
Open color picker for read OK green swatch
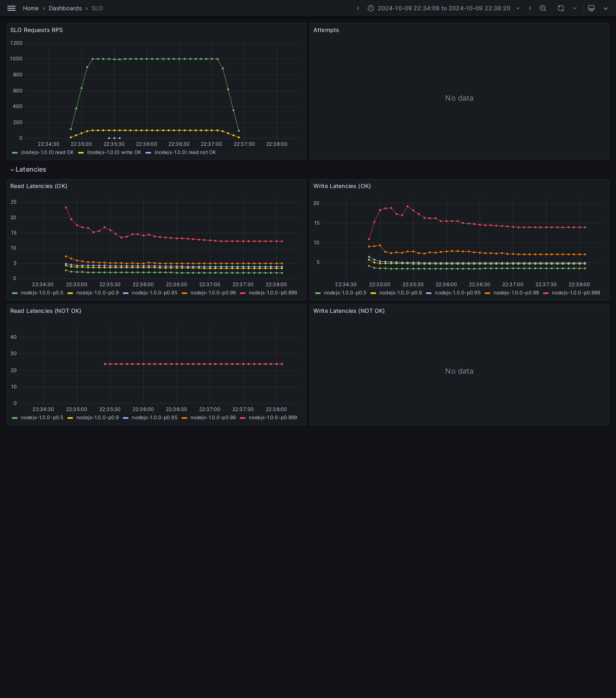coord(15,153)
